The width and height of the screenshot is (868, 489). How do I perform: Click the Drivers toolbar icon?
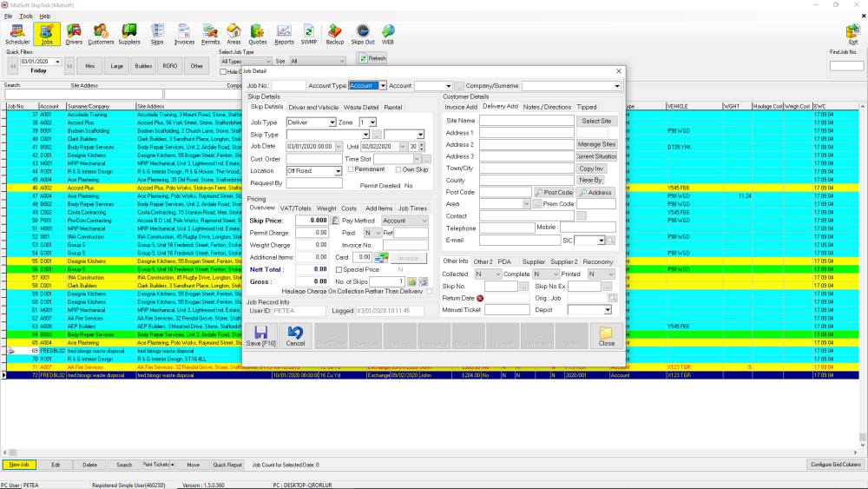[74, 34]
